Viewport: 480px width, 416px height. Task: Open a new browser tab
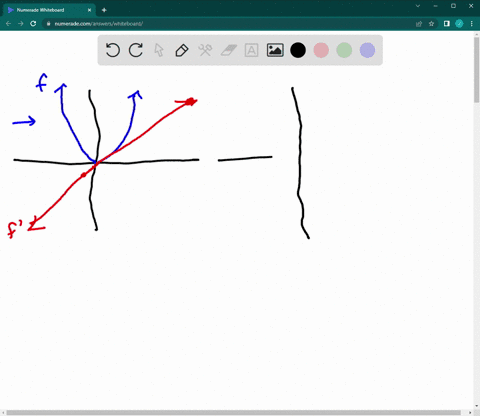pos(104,10)
